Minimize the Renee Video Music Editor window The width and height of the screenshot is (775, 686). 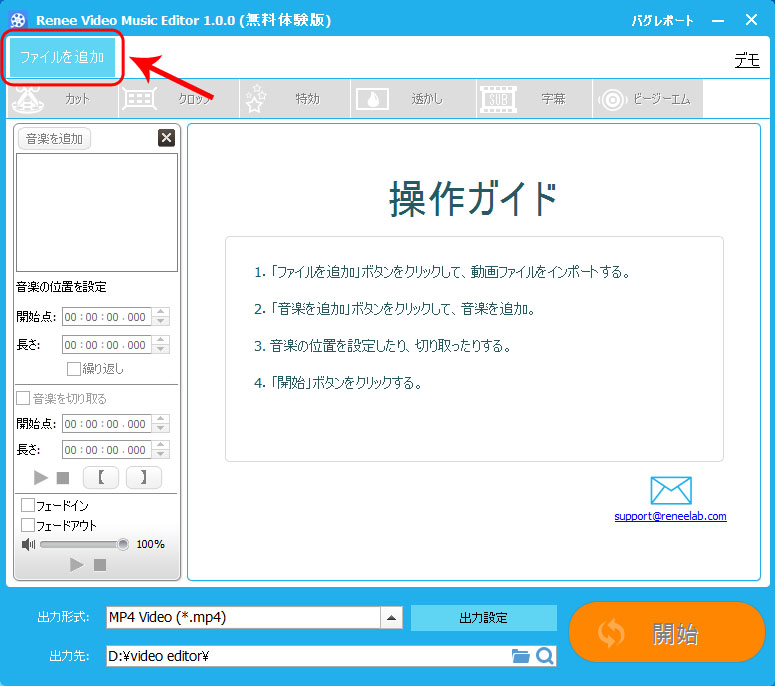click(718, 21)
